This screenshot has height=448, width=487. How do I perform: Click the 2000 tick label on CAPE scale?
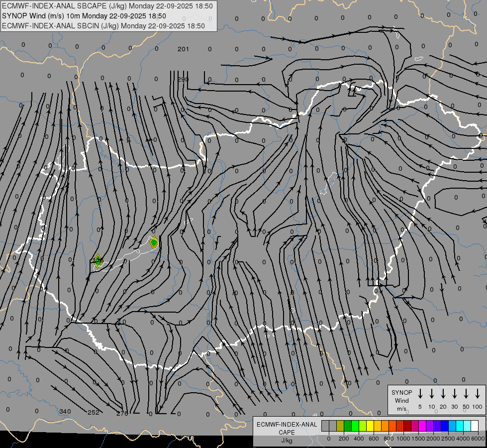[433, 439]
